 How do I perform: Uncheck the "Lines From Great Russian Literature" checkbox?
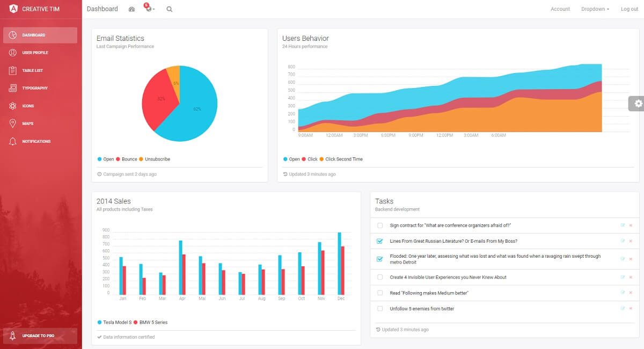pos(380,241)
